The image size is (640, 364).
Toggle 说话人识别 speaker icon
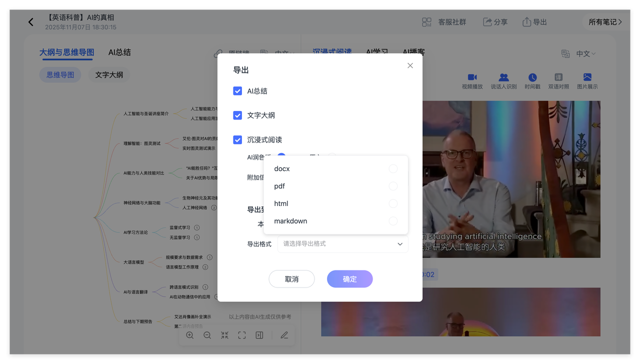coord(503,77)
